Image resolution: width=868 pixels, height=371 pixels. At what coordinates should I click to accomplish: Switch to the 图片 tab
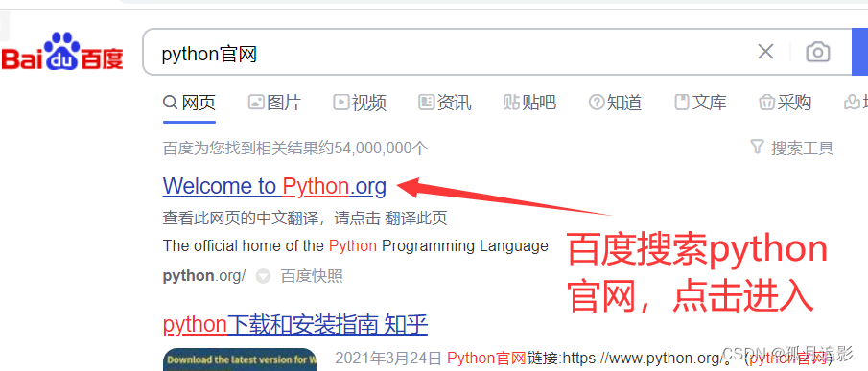[274, 103]
